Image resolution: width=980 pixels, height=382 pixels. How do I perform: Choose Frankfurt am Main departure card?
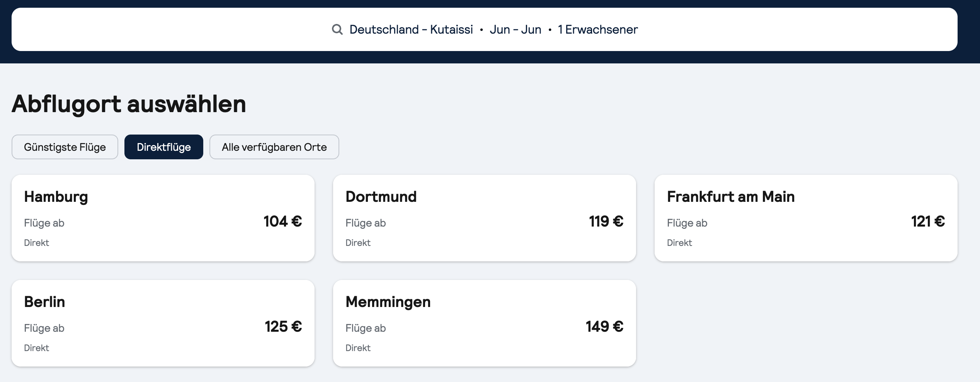806,218
